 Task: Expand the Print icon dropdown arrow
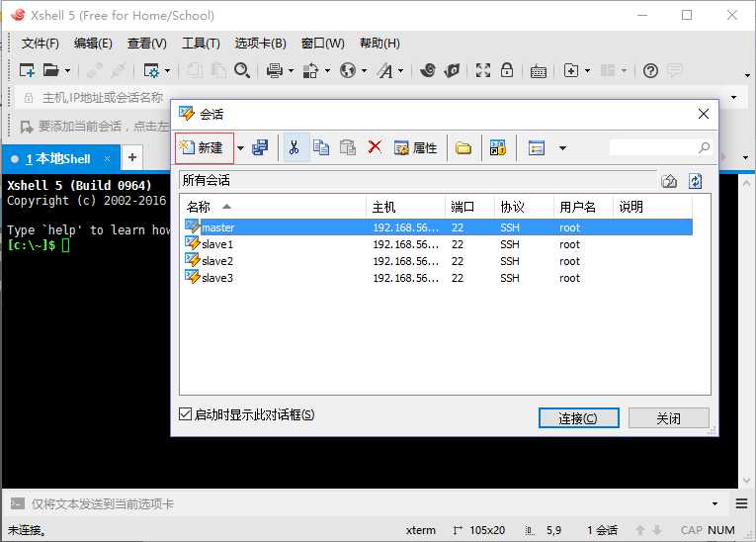[x=291, y=71]
